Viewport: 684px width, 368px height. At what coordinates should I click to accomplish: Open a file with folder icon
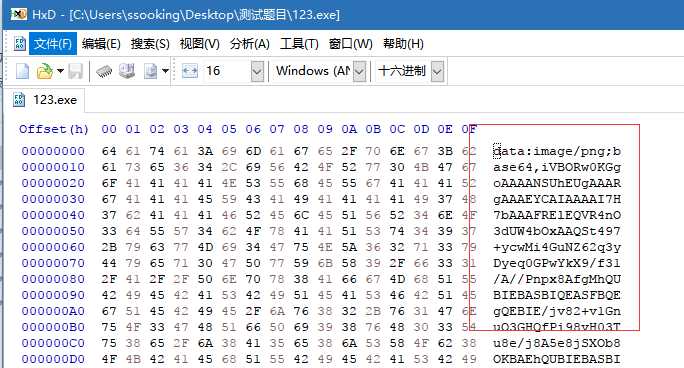pyautogui.click(x=44, y=71)
